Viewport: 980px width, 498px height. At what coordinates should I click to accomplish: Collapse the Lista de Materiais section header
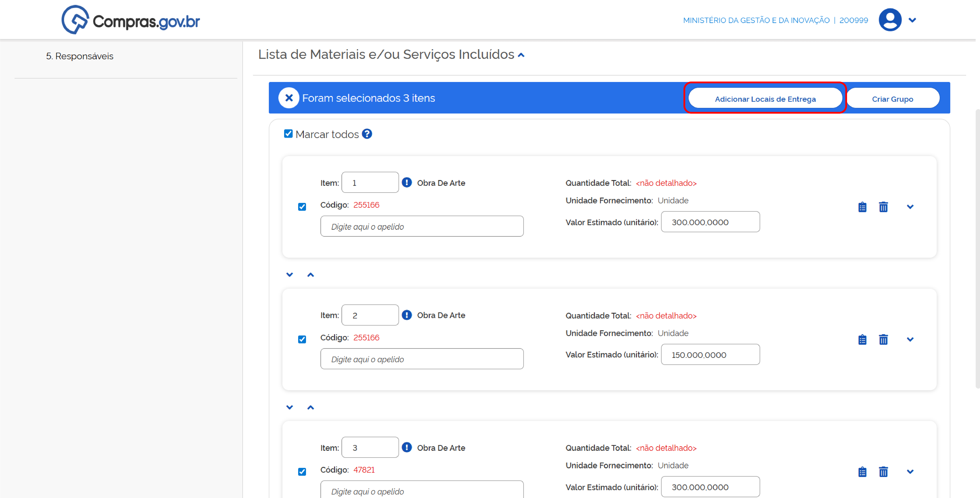pos(521,55)
